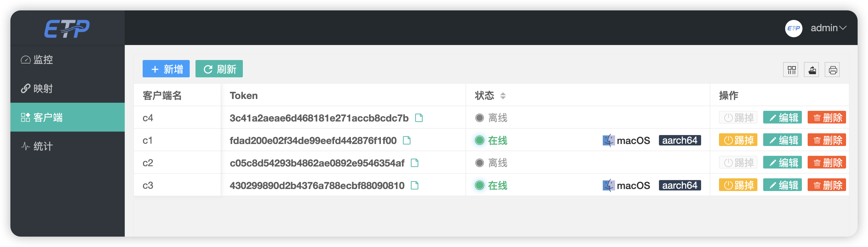The height and width of the screenshot is (247, 868).
Task: Open the admin user dropdown
Action: [828, 28]
